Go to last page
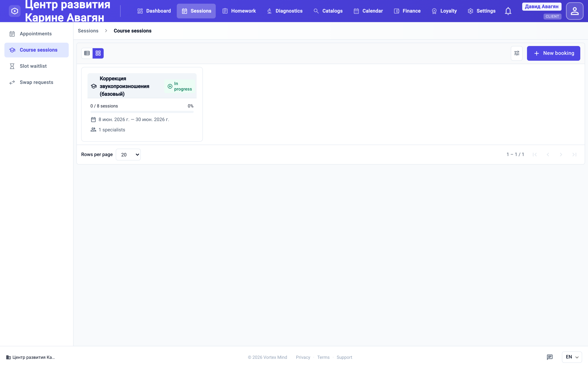The image size is (588, 368). 574,155
